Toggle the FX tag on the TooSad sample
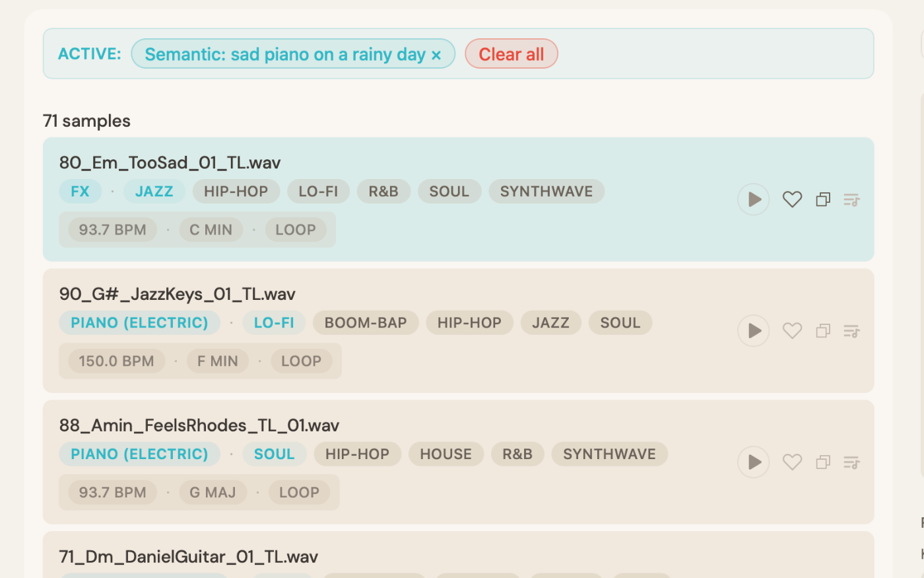This screenshot has height=578, width=924. 80,191
